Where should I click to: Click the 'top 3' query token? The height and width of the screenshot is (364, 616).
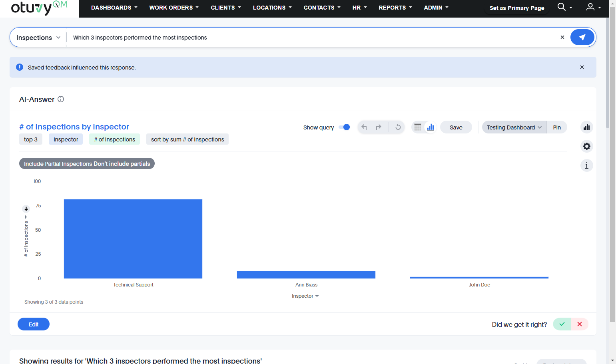pyautogui.click(x=31, y=139)
